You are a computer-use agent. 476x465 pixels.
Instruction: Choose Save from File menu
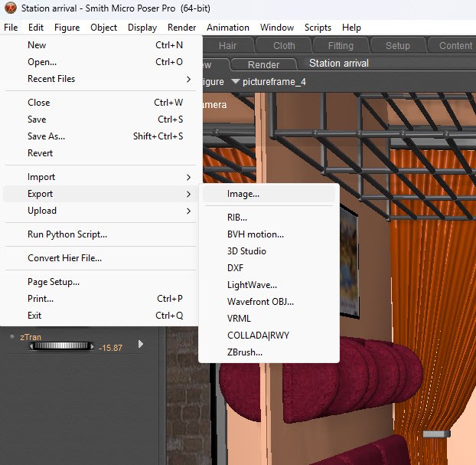click(x=99, y=120)
